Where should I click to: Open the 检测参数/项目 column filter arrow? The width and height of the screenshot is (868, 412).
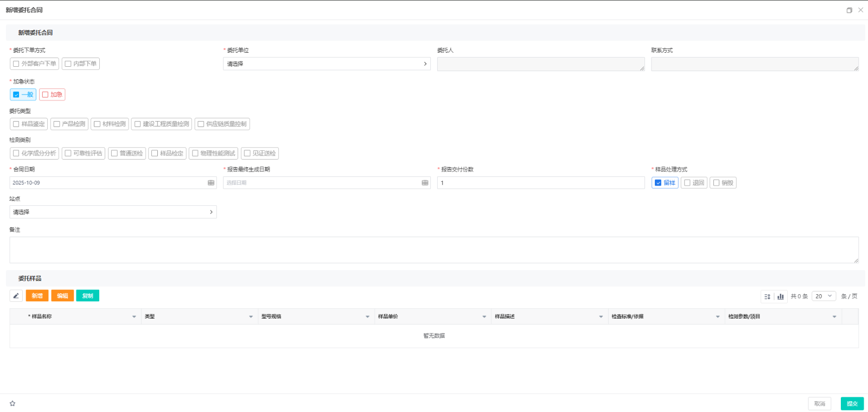(x=834, y=316)
